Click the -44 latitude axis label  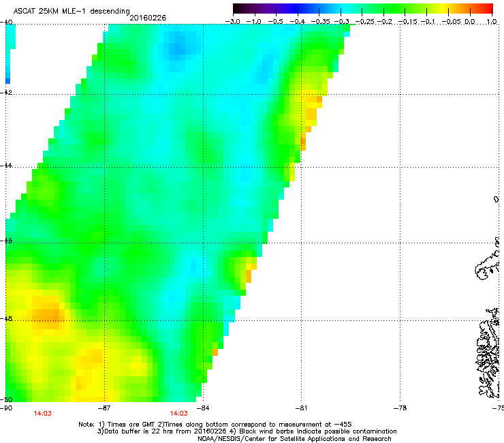(x=7, y=166)
